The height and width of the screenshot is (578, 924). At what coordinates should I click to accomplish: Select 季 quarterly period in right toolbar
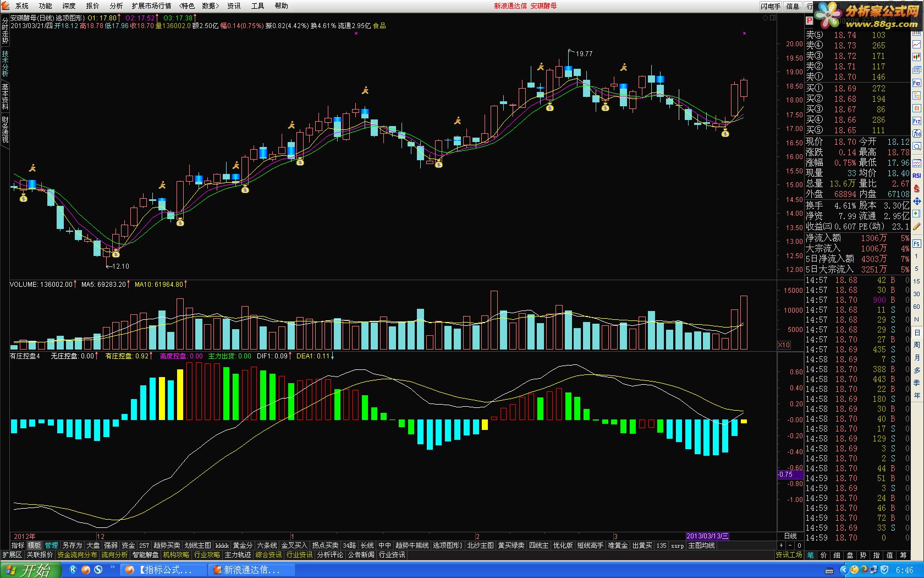click(916, 383)
